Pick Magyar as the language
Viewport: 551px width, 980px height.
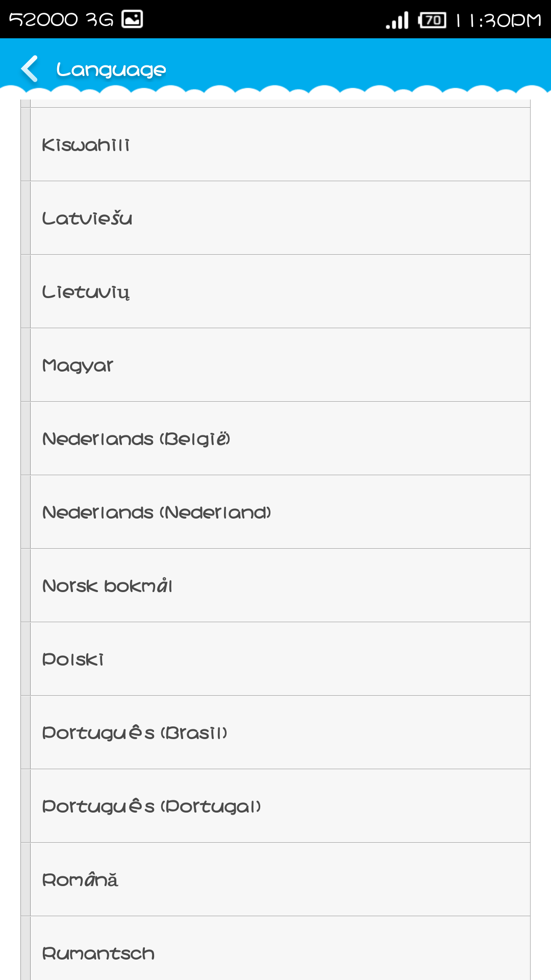(x=280, y=365)
